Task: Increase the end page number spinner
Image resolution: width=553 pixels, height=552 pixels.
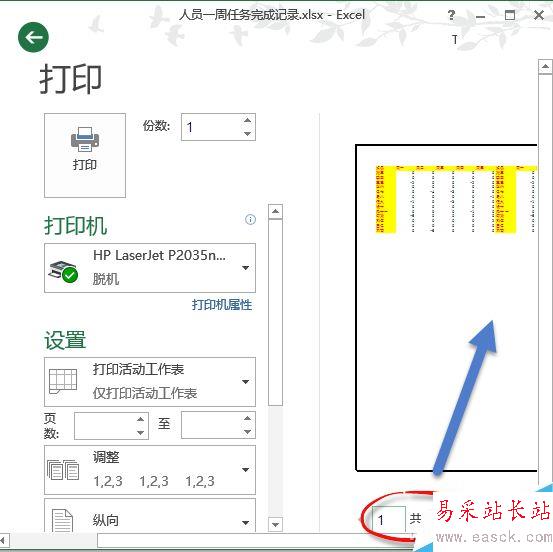Action: click(x=248, y=418)
